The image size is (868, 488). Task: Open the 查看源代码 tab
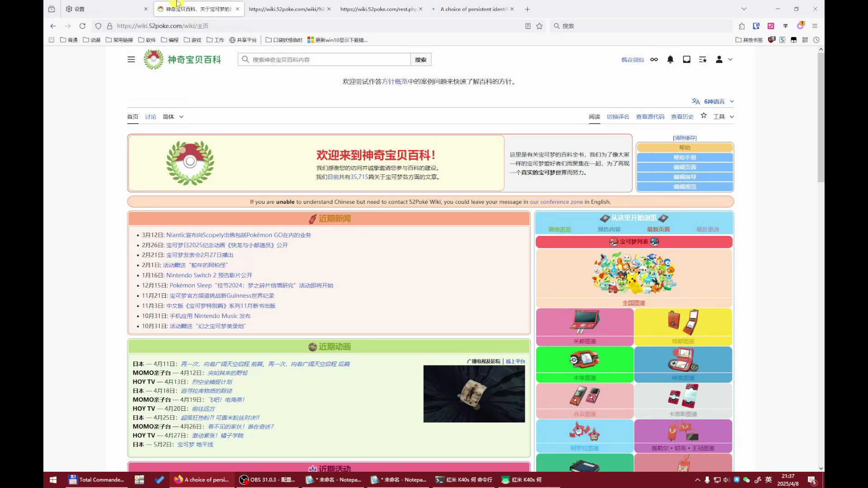[650, 117]
